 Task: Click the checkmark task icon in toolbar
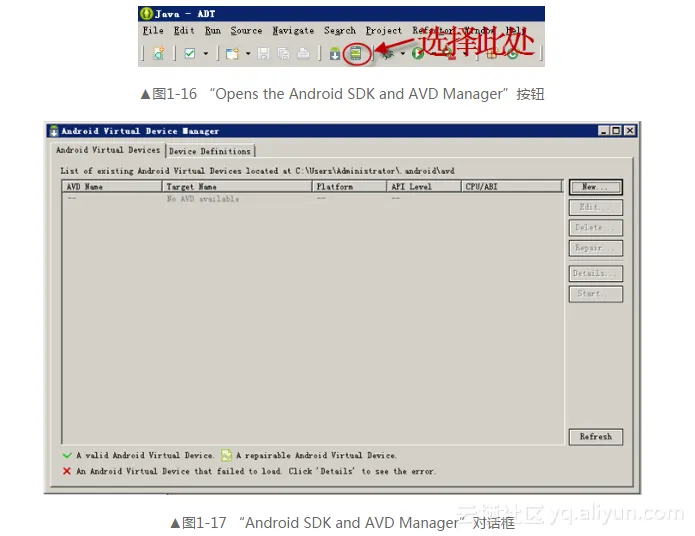pyautogui.click(x=190, y=54)
